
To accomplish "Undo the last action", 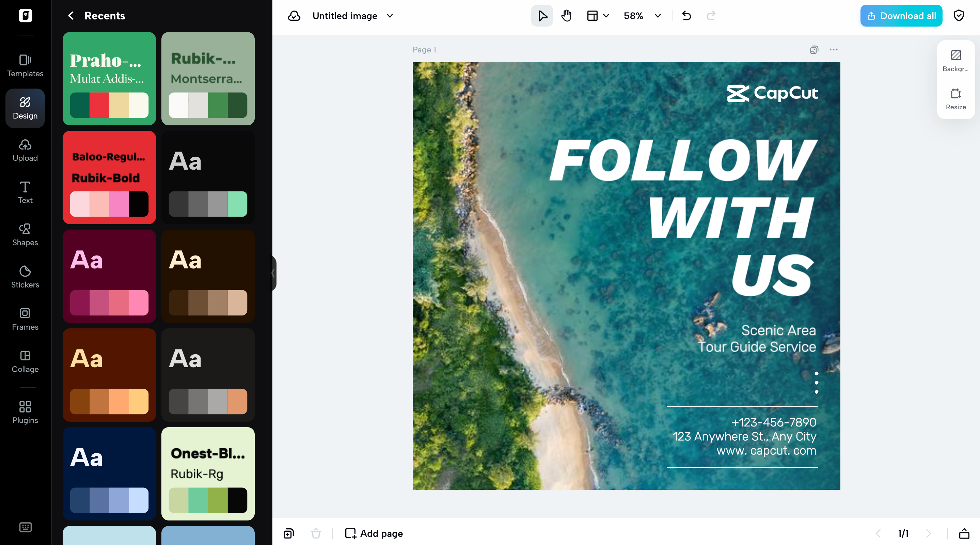I will tap(686, 16).
